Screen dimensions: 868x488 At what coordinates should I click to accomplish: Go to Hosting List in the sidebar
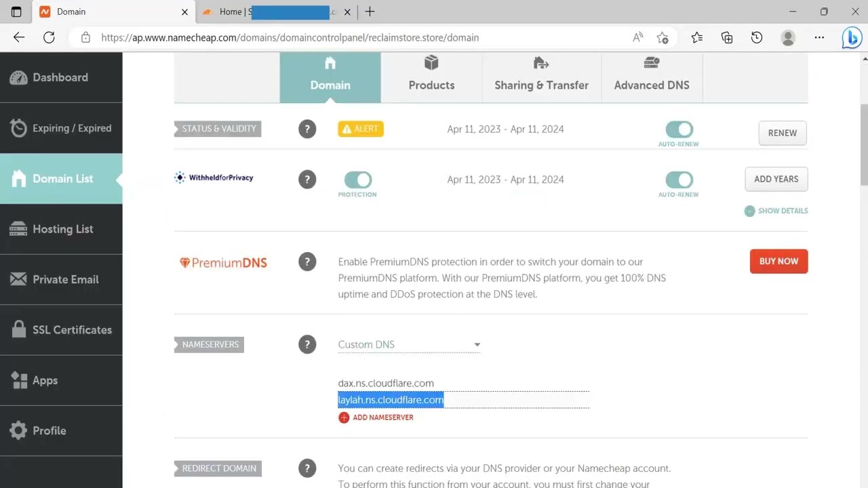click(x=61, y=229)
